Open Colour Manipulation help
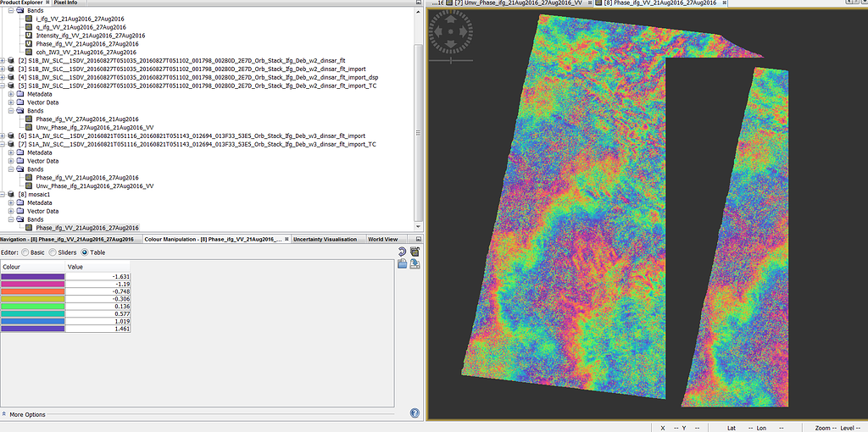Viewport: 868px width, 432px height. point(415,413)
